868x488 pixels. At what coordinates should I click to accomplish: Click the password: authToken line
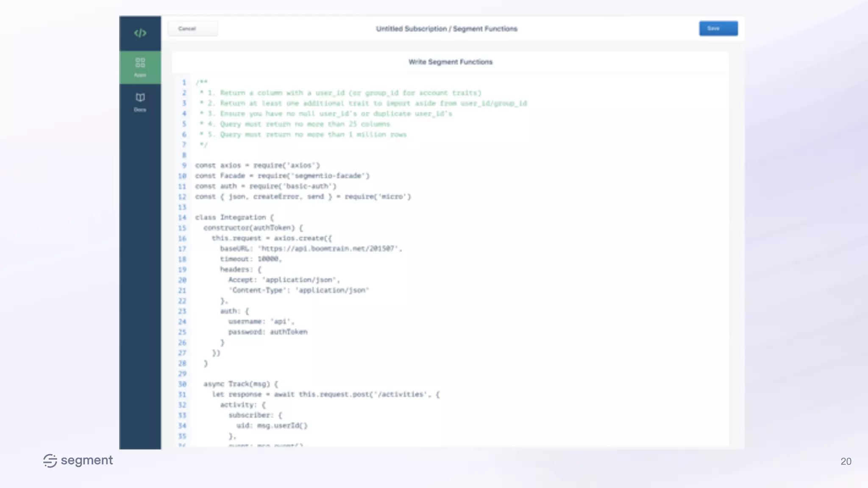click(x=267, y=332)
